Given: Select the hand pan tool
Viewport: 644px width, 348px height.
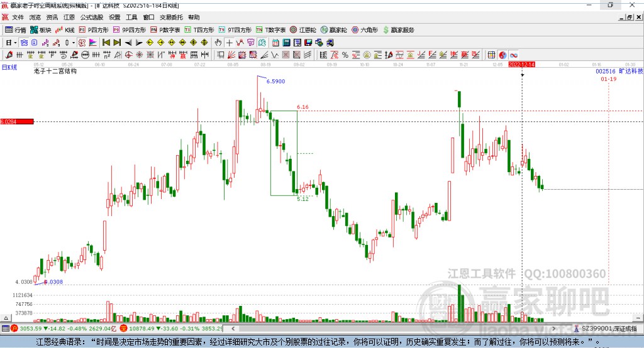Looking at the screenshot, I should coord(218,43).
